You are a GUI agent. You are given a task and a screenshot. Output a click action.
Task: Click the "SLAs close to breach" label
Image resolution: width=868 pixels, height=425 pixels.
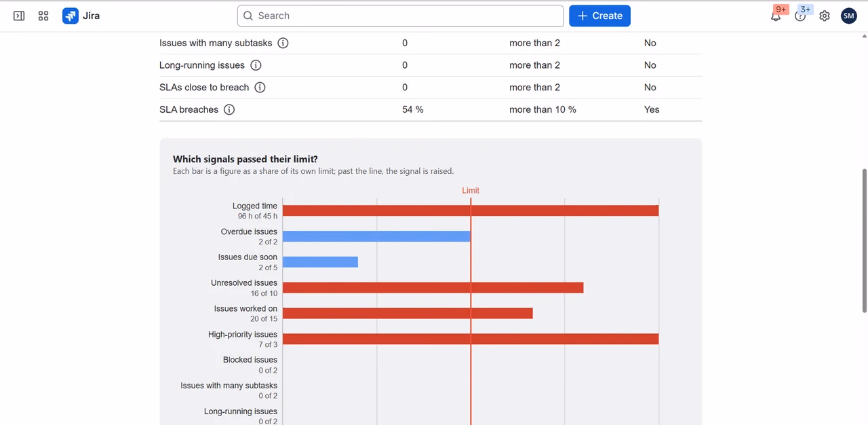point(204,88)
